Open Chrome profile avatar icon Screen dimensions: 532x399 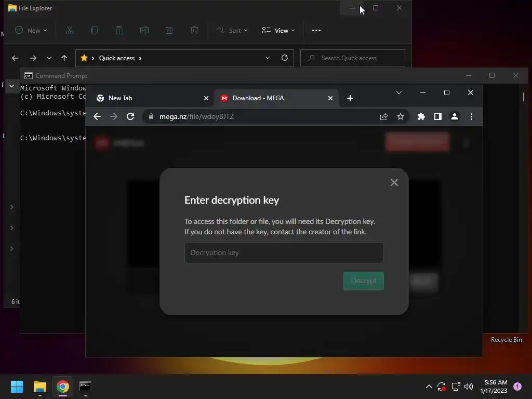[455, 117]
